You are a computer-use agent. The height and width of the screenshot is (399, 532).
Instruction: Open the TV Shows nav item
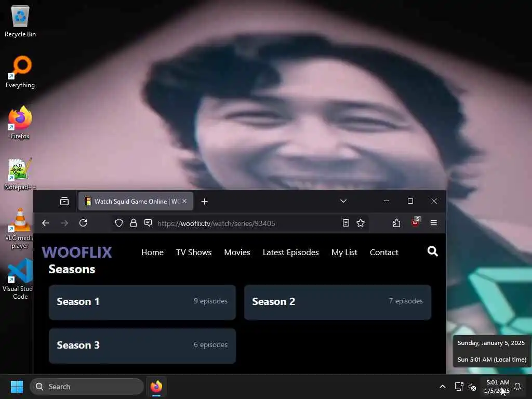194,252
